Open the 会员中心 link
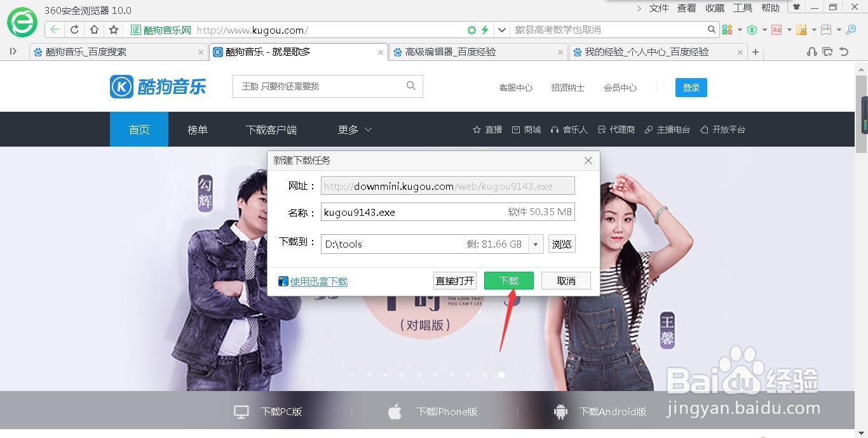Image resolution: width=868 pixels, height=438 pixels. coord(620,88)
